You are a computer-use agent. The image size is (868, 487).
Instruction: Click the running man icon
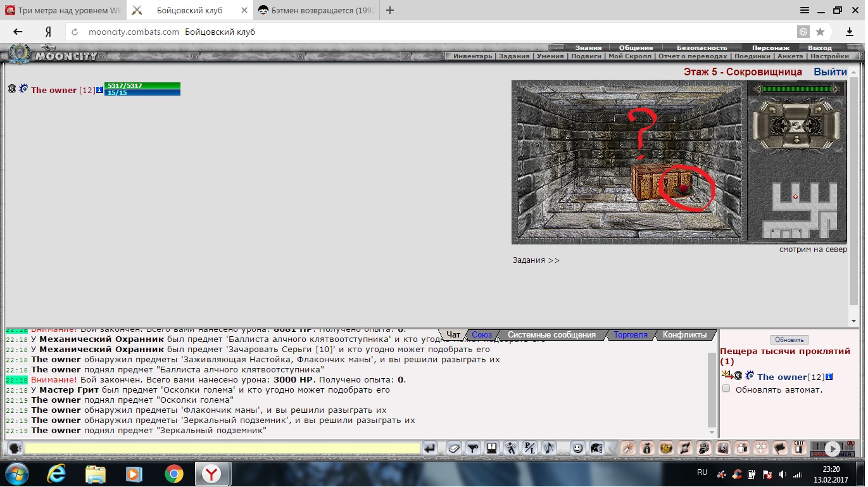tap(510, 448)
